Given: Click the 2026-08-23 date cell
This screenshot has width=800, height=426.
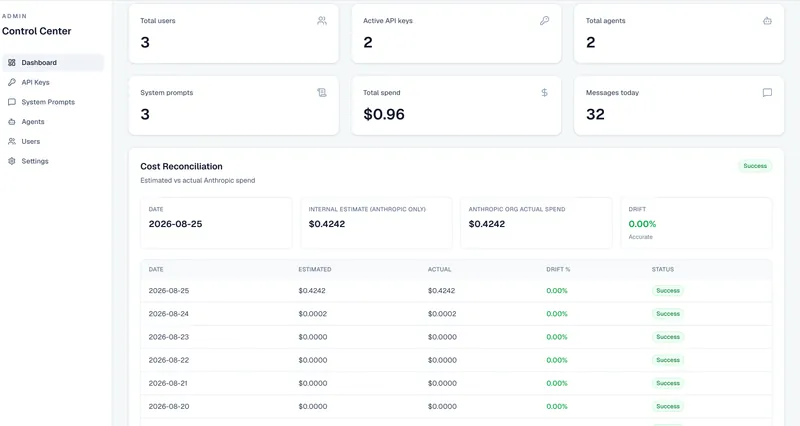Looking at the screenshot, I should click(169, 337).
